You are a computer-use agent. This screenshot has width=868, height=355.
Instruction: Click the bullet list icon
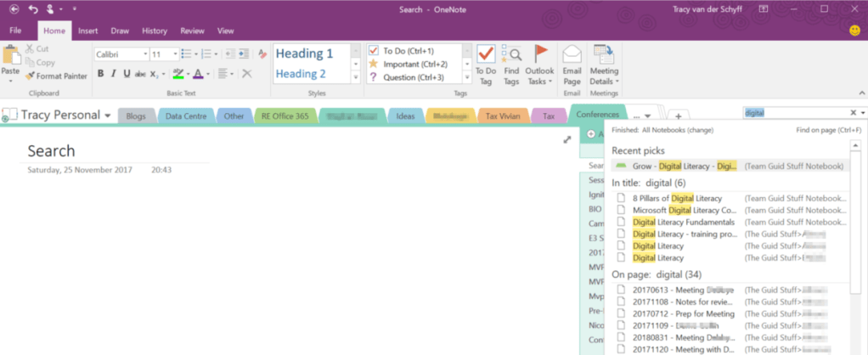(x=186, y=54)
